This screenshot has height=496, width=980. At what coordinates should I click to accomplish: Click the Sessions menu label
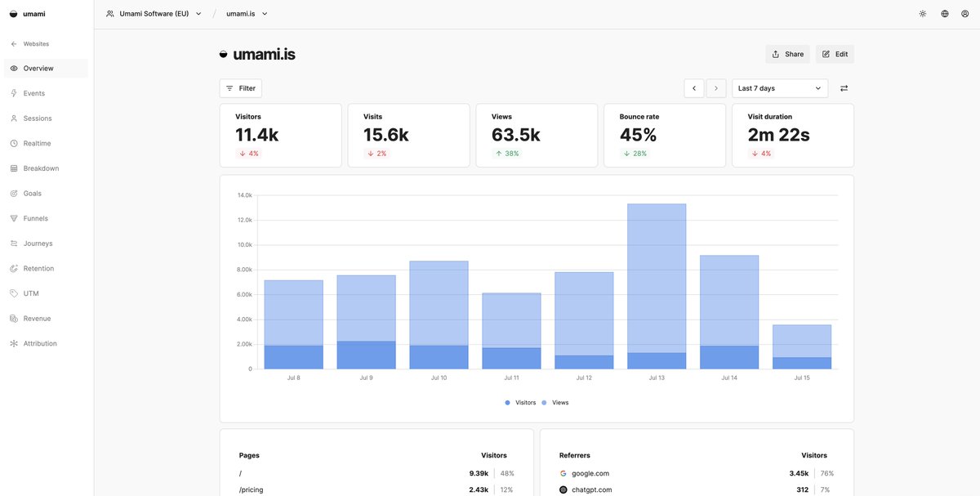(38, 118)
